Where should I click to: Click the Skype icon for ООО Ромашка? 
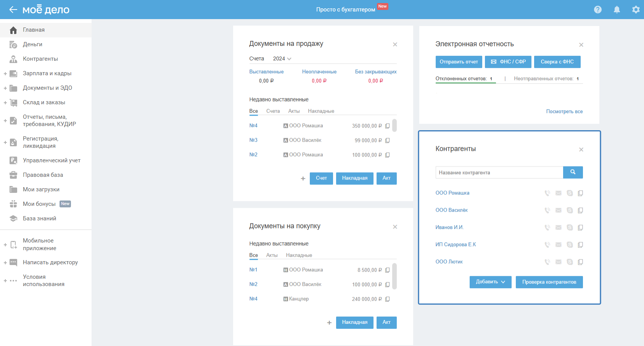coord(570,193)
